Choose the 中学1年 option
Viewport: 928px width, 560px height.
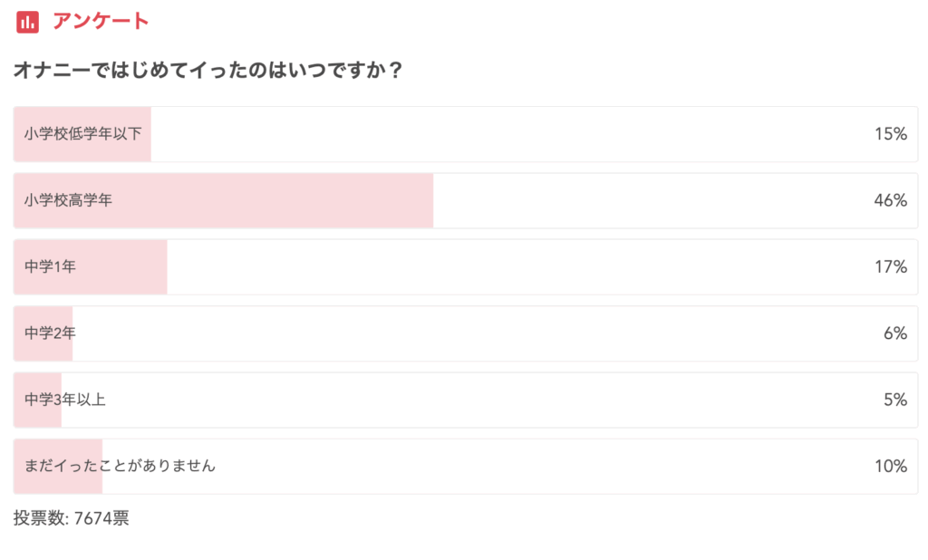coord(51,267)
